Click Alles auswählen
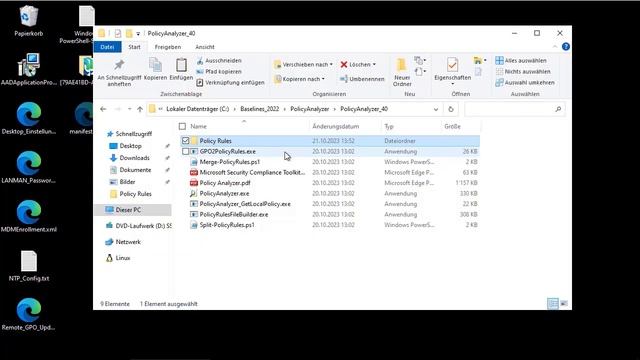The height and width of the screenshot is (360, 640). [x=521, y=60]
